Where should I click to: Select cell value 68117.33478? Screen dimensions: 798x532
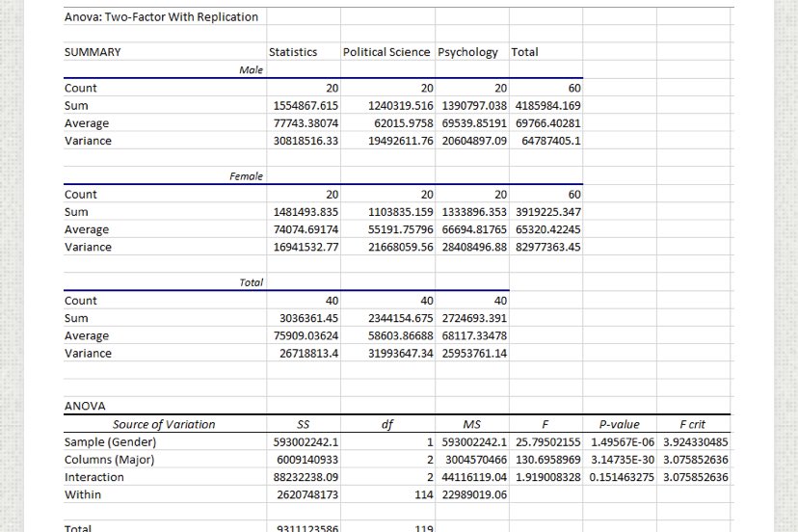tap(474, 336)
